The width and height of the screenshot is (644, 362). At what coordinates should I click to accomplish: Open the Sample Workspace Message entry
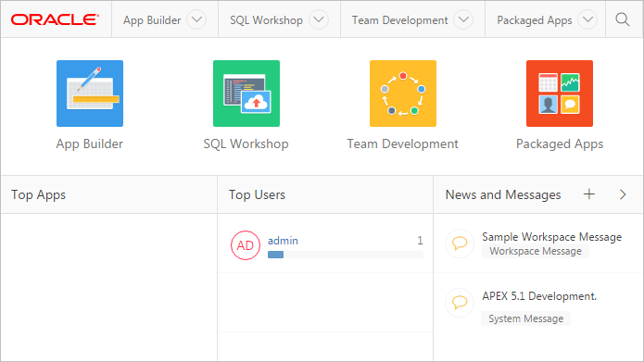tap(551, 237)
